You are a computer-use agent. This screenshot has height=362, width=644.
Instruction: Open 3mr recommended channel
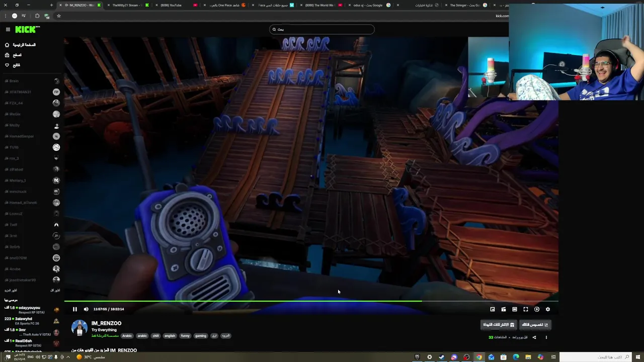pyautogui.click(x=32, y=332)
